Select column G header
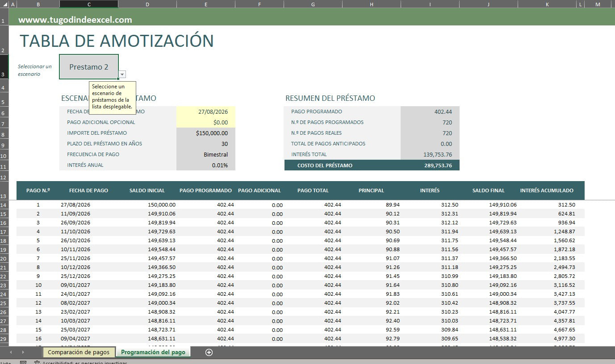Image resolution: width=615 pixels, height=364 pixels. click(313, 4)
